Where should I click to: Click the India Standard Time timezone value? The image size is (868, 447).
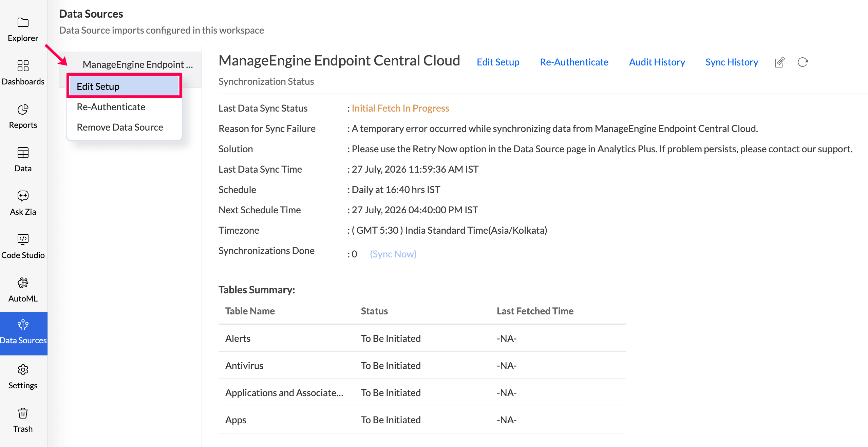(450, 230)
